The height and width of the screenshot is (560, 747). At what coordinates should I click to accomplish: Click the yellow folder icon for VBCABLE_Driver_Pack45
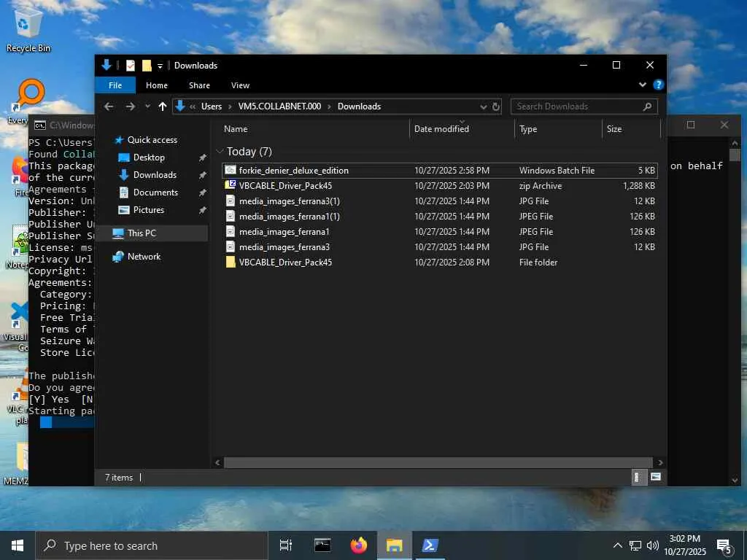coord(231,262)
